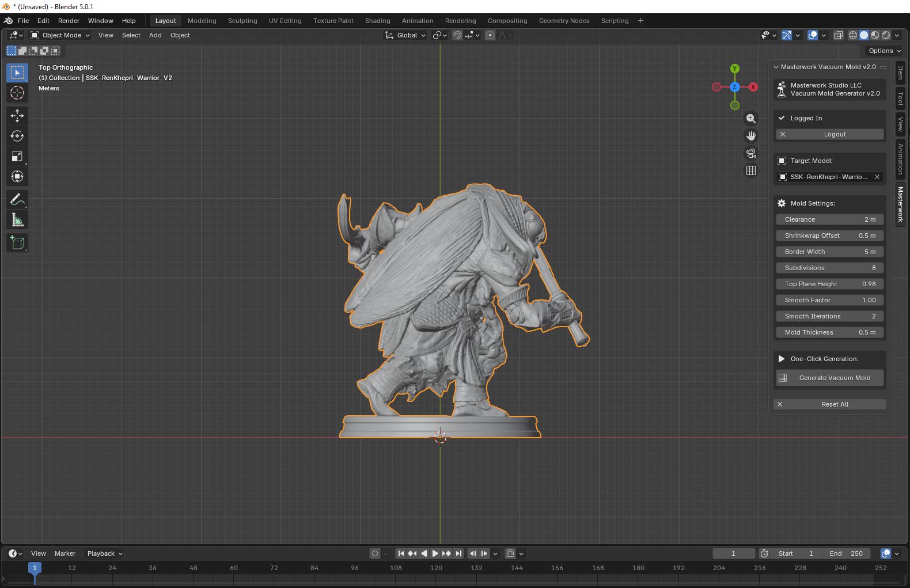910x588 pixels.
Task: Pick the Scale tool
Action: pyautogui.click(x=17, y=156)
